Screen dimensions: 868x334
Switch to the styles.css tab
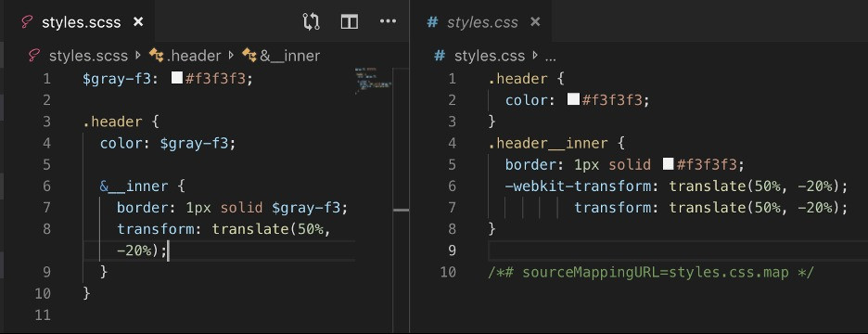(481, 22)
